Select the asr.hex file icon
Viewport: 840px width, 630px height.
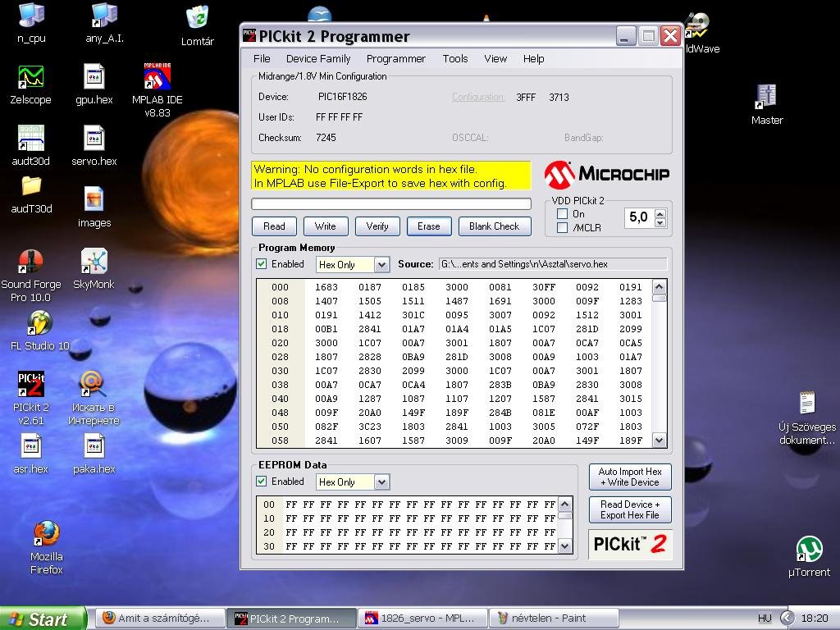pyautogui.click(x=30, y=453)
